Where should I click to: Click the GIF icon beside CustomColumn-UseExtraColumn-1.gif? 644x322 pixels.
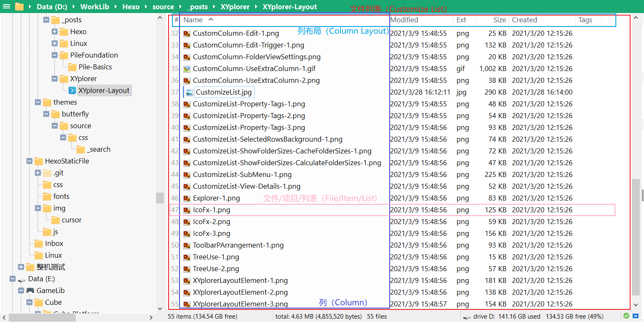[x=187, y=69]
